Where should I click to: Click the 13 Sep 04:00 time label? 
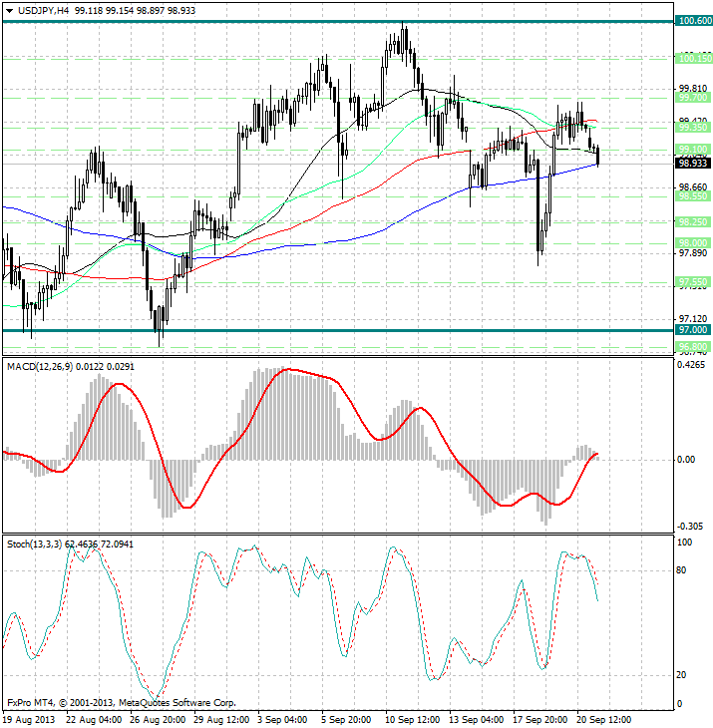pyautogui.click(x=477, y=720)
